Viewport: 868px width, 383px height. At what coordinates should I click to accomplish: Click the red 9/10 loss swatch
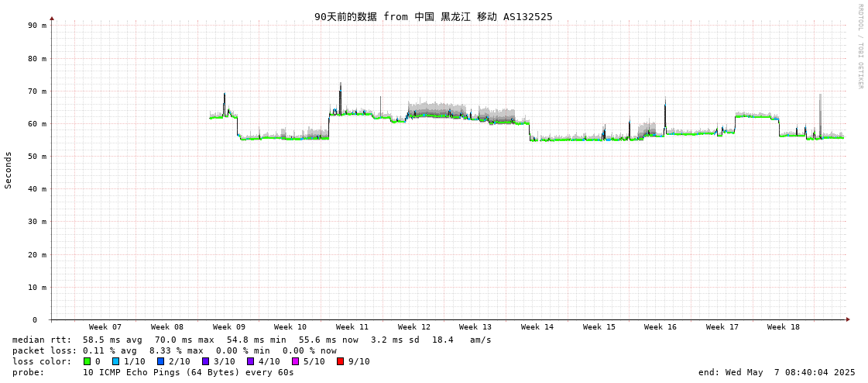coord(341,361)
